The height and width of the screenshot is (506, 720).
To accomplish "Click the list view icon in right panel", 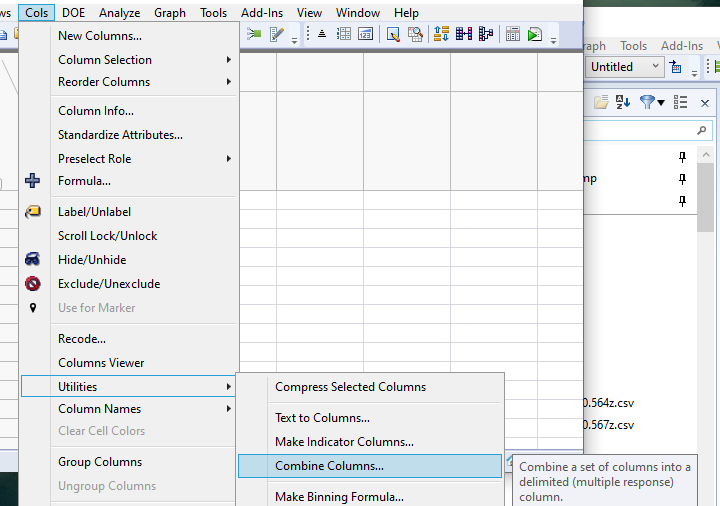I will click(680, 102).
